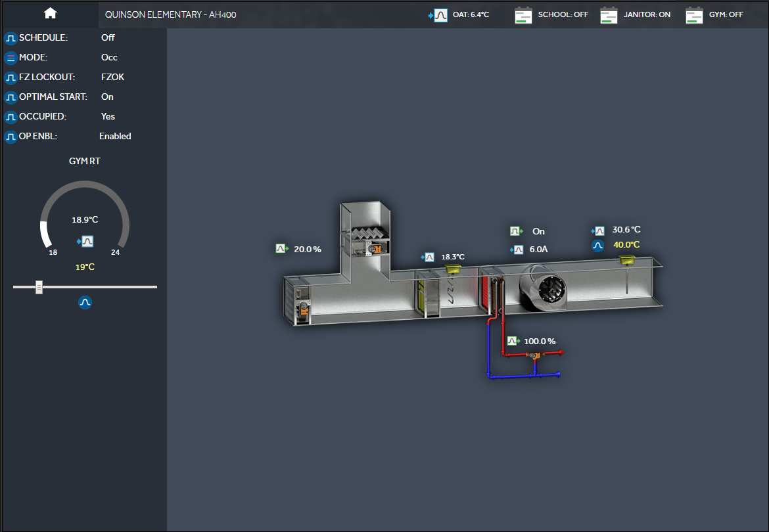
Task: Open the JANITOR schedule calendar icon
Action: [609, 15]
